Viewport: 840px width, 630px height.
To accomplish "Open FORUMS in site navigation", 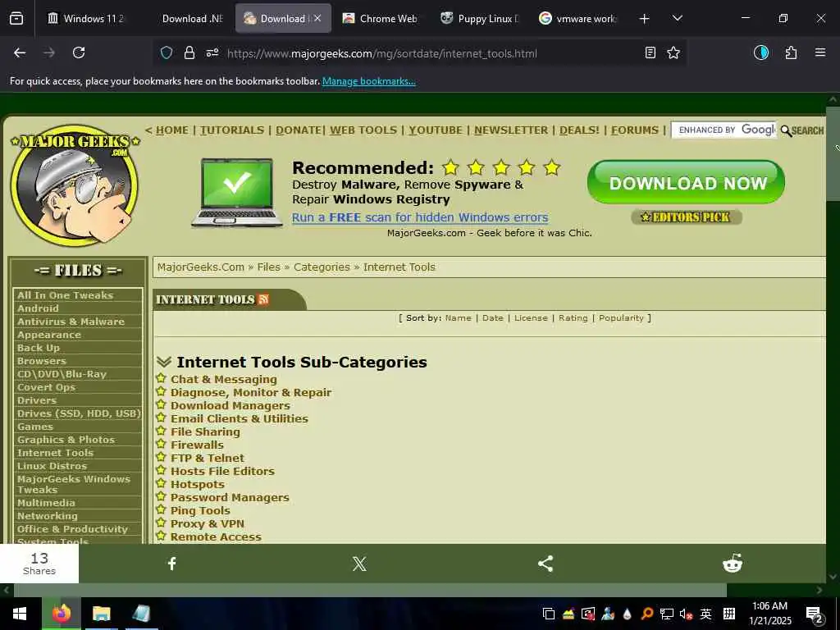I will pyautogui.click(x=635, y=130).
